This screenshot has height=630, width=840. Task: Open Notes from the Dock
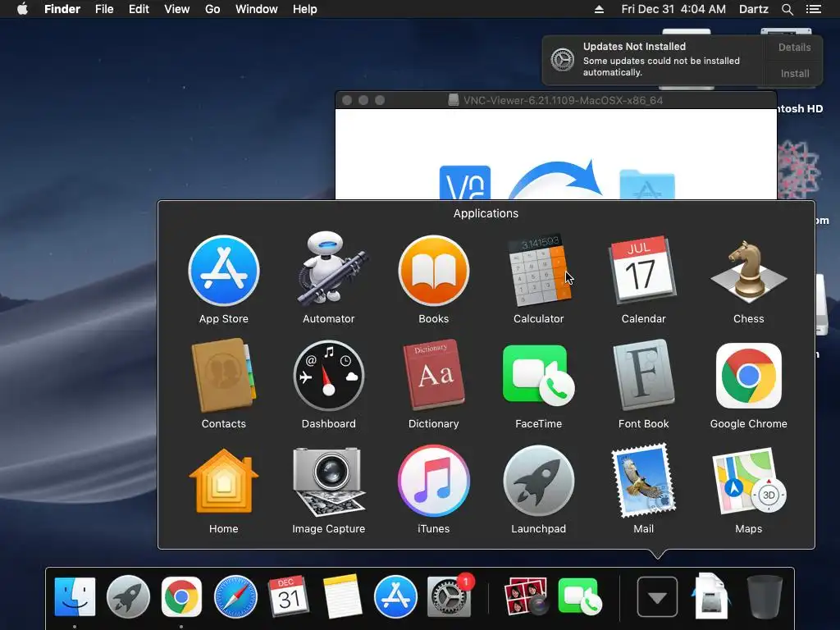(x=342, y=596)
